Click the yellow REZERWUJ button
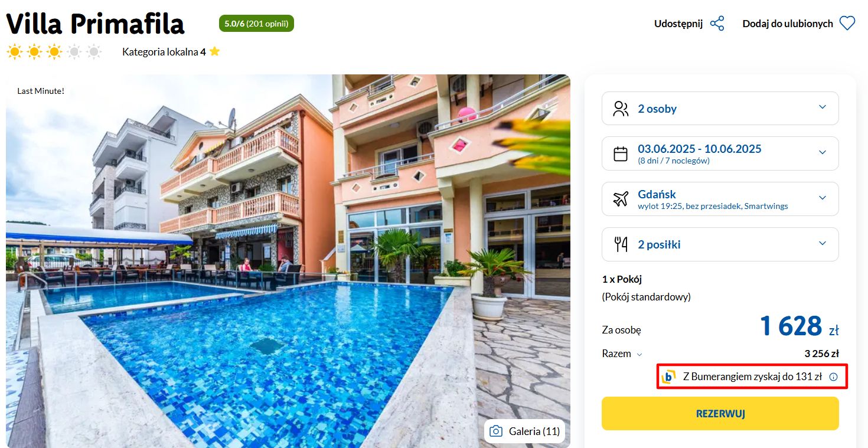The image size is (868, 448). point(720,413)
